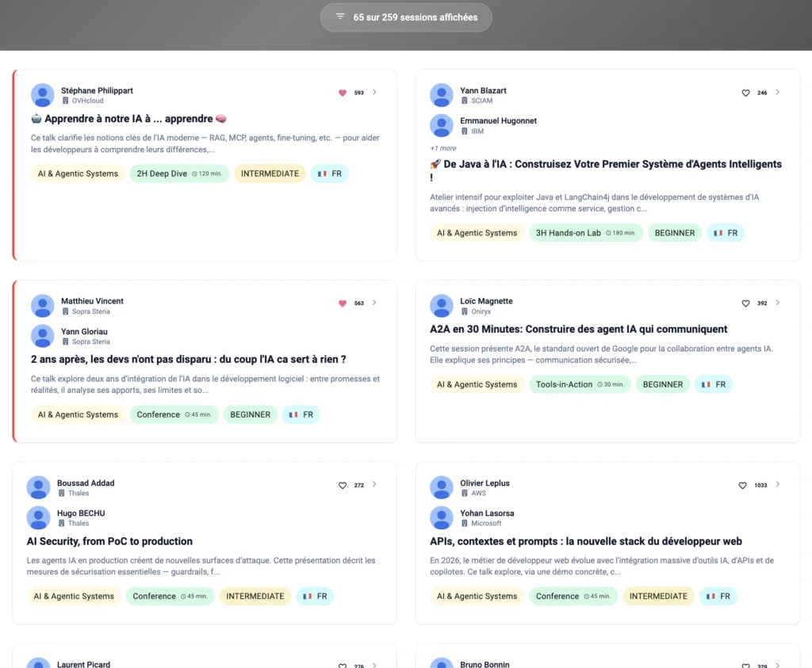This screenshot has height=668, width=812.
Task: Favorite the Yann Blazart session heart icon
Action: 745,94
